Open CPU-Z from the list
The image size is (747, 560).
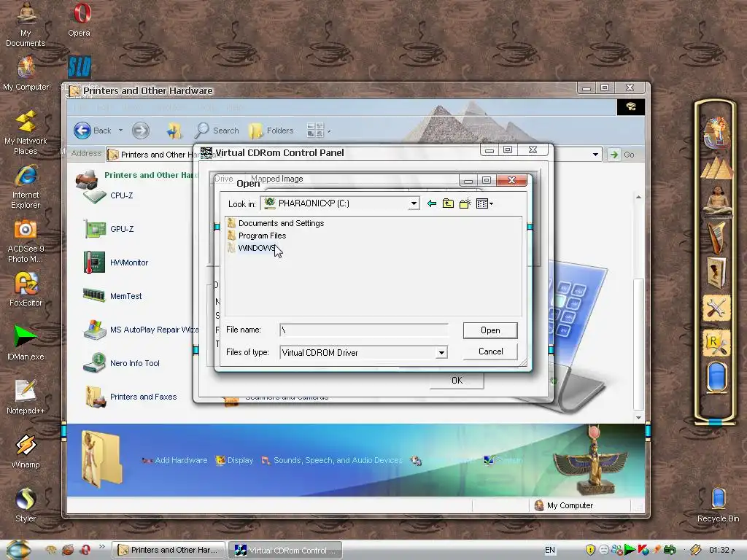108,195
